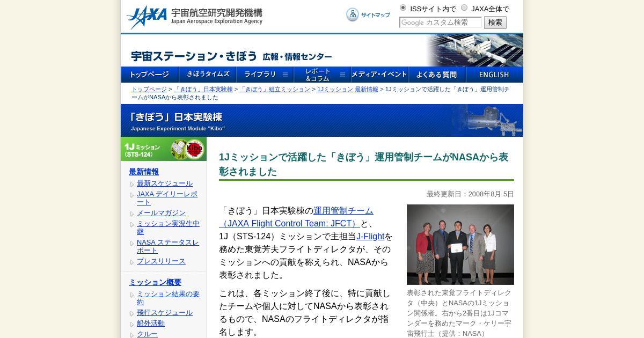Viewport: 644px width, 338px height.
Task: Open the よくある質問 navigation tab
Action: point(437,75)
